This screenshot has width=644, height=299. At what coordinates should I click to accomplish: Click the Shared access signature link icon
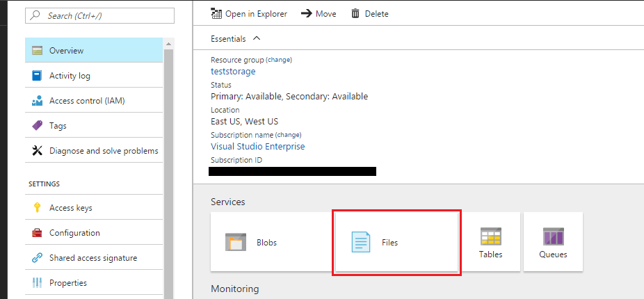click(37, 258)
